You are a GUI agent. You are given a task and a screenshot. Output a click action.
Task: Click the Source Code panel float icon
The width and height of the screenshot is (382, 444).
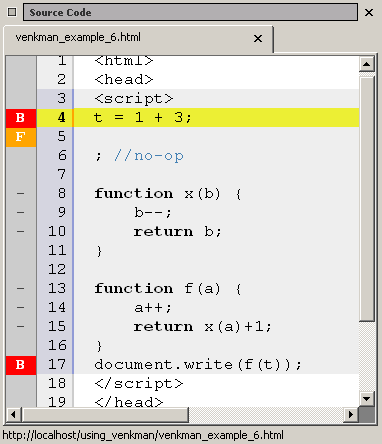12,12
